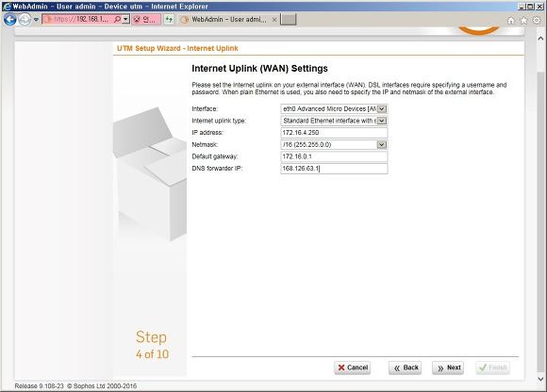Click the greyed-out Finish button
The image size is (547, 392).
[x=492, y=367]
